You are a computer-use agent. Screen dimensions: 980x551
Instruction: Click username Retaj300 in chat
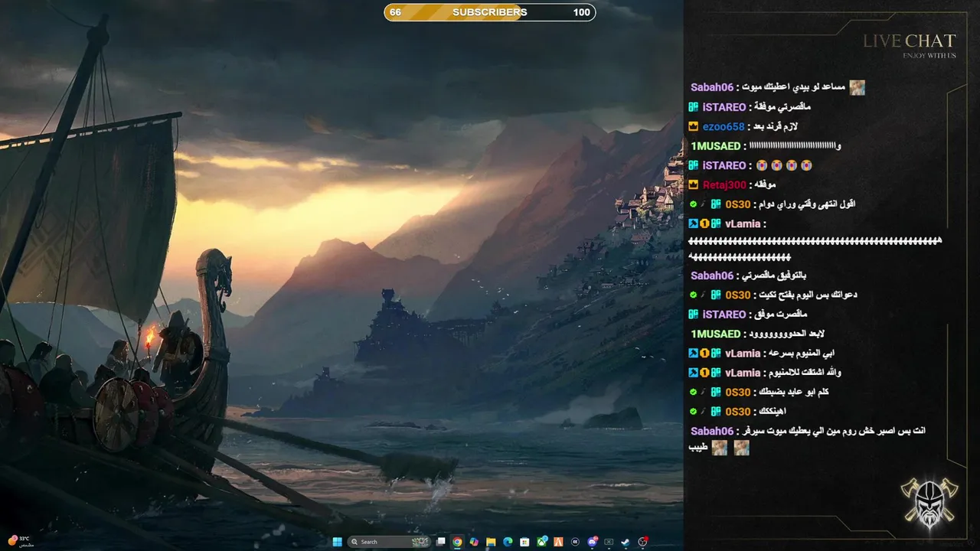click(724, 185)
